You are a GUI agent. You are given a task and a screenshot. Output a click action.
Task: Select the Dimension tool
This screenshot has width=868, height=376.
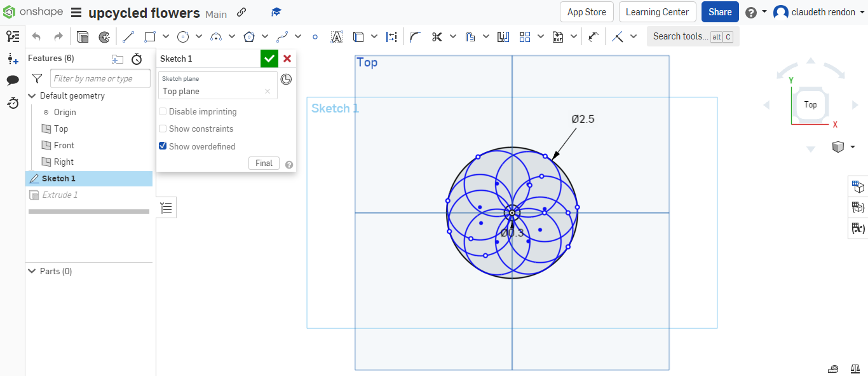point(593,37)
